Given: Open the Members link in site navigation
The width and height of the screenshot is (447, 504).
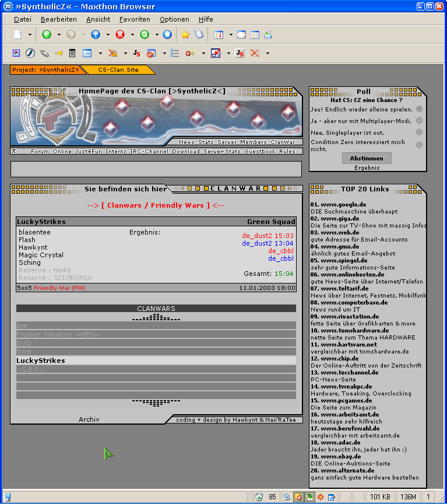Looking at the screenshot, I should click(x=254, y=142).
